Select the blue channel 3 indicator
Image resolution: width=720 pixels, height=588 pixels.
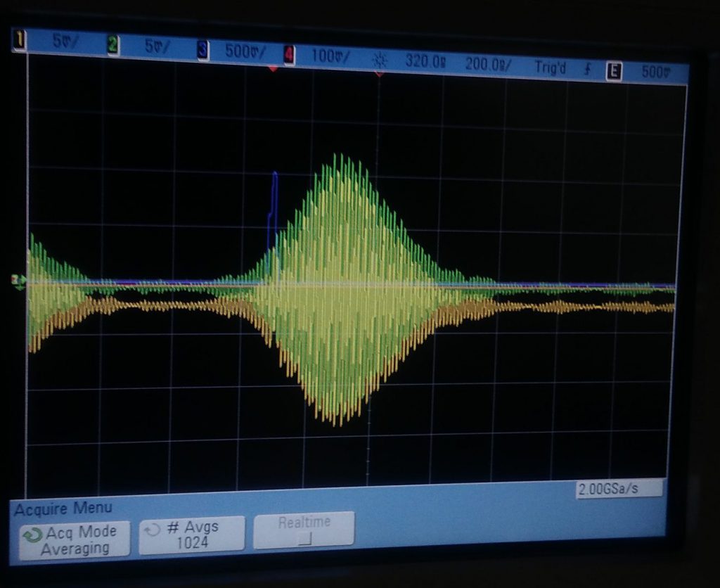202,51
